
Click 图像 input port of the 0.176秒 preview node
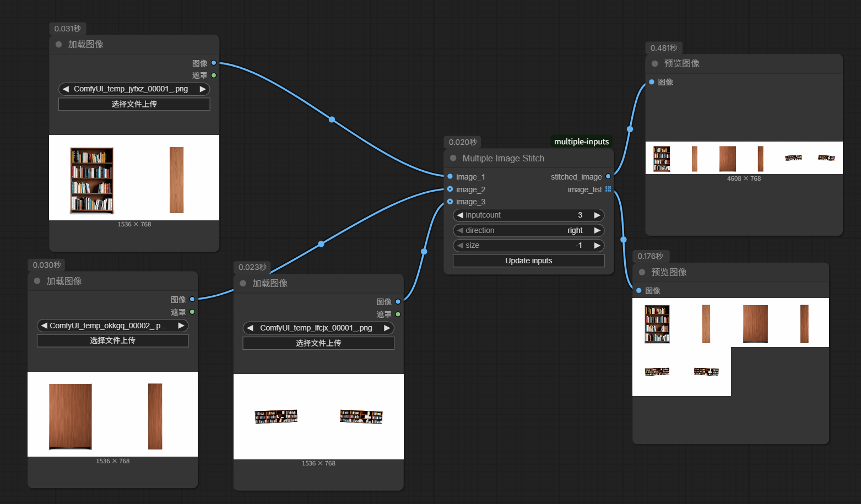tap(639, 290)
